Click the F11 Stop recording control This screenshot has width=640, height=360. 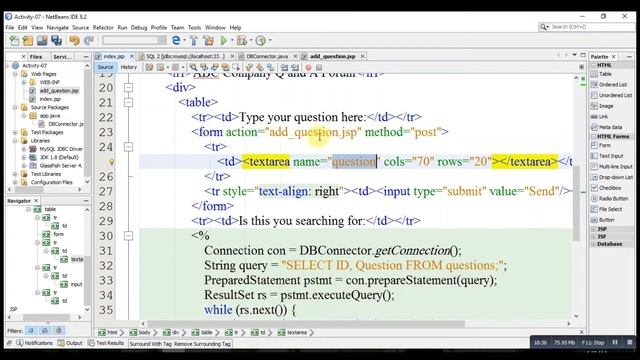click(593, 342)
